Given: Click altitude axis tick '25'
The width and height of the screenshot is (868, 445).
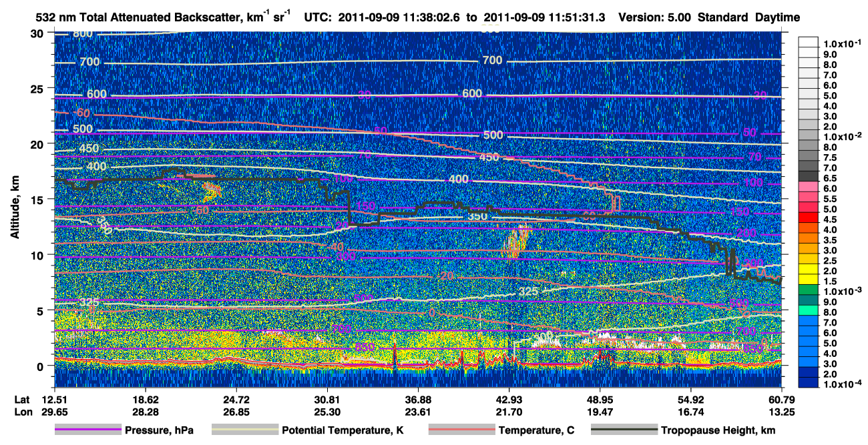Looking at the screenshot, I should pos(38,88).
